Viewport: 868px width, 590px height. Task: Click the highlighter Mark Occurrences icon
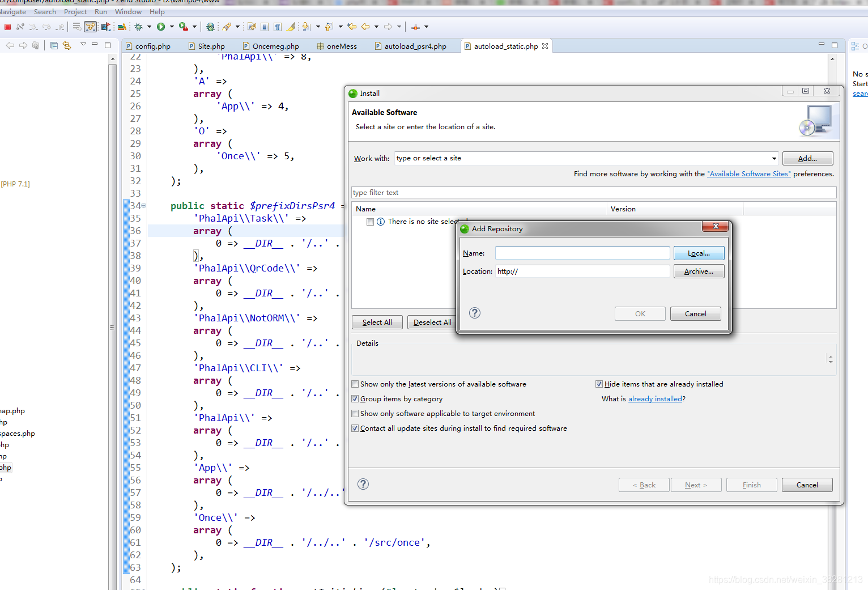[291, 27]
